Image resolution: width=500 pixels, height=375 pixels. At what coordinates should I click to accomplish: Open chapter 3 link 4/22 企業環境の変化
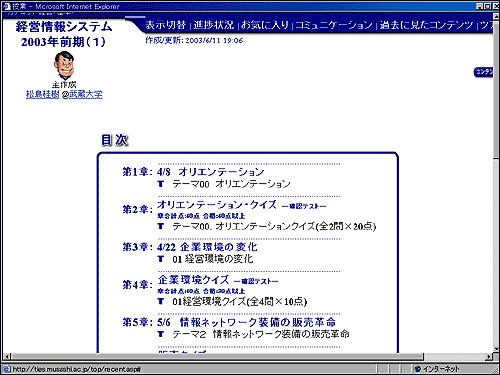207,247
